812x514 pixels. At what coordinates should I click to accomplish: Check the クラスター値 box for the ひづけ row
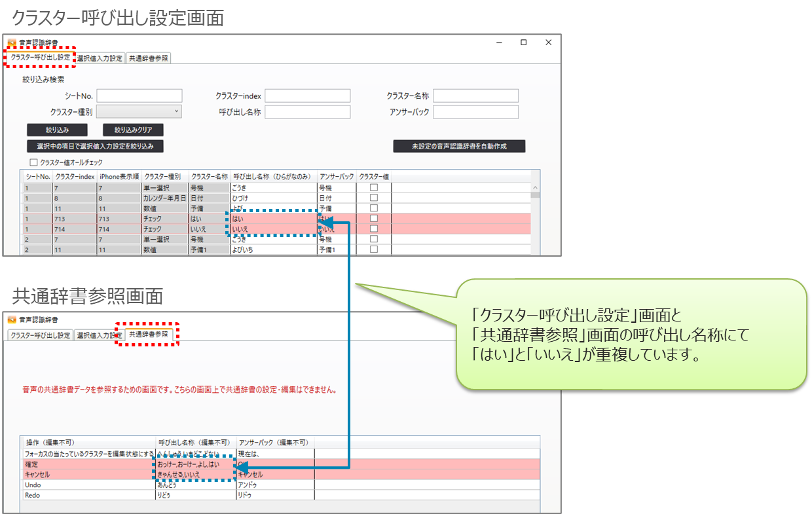374,198
